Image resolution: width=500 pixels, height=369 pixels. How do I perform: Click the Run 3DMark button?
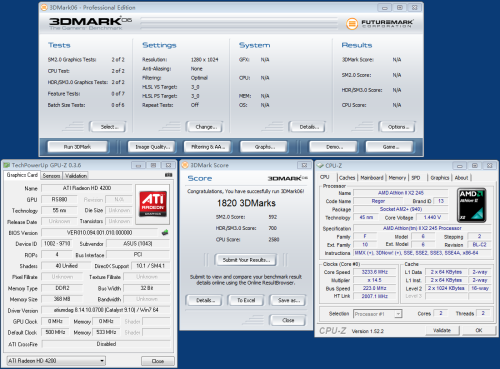tap(77, 147)
